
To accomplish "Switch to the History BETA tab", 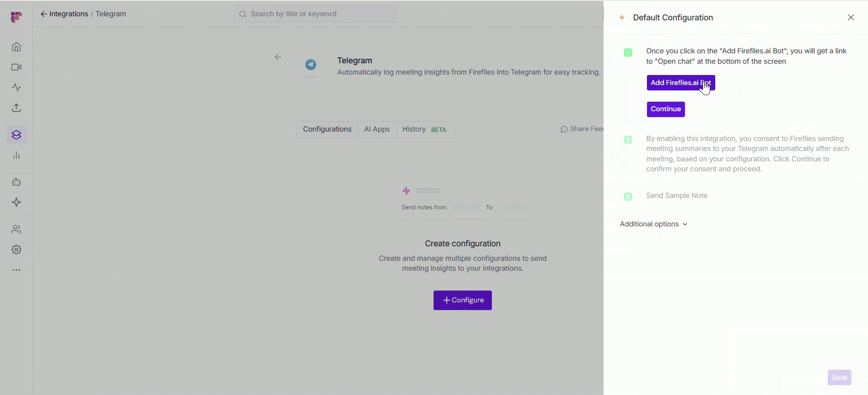I will coord(425,129).
